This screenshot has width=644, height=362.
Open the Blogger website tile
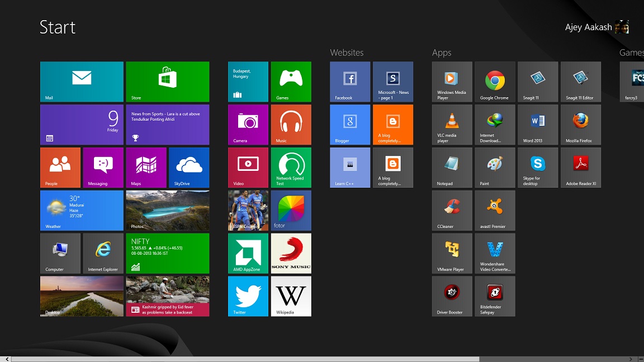tap(350, 125)
